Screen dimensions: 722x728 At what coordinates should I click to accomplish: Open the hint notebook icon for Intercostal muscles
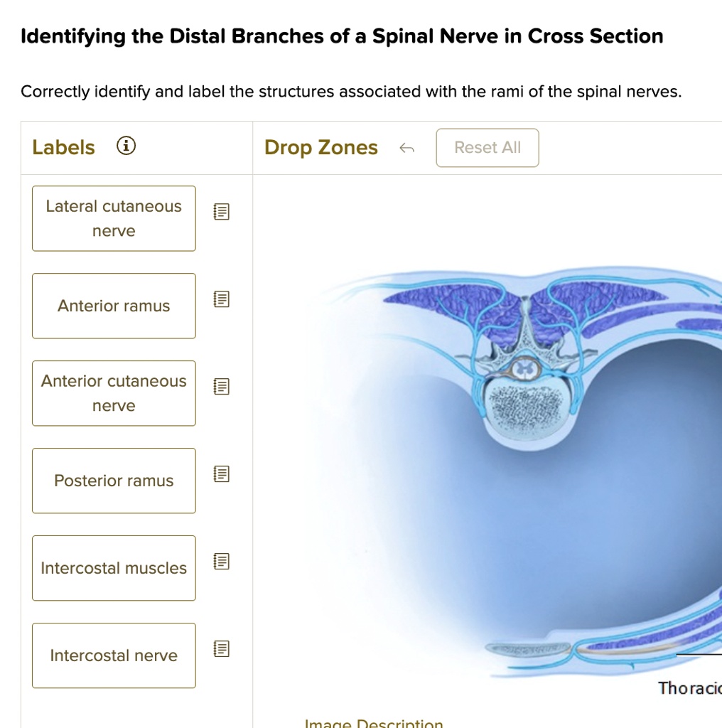[220, 561]
